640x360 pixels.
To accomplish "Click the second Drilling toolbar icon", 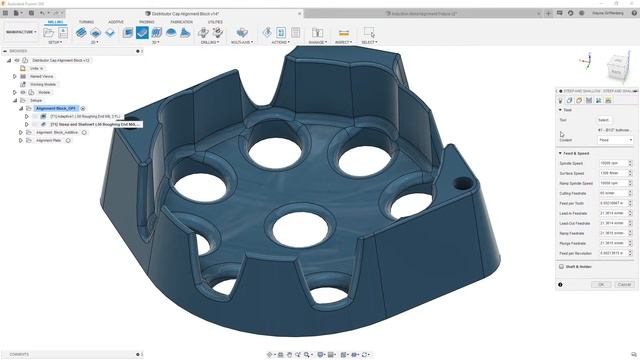I will (218, 32).
